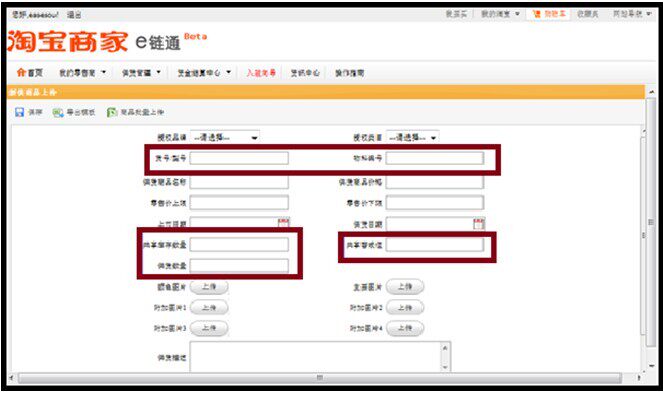Focus the 供货日期 date field
The height and width of the screenshot is (394, 663).
tap(429, 224)
